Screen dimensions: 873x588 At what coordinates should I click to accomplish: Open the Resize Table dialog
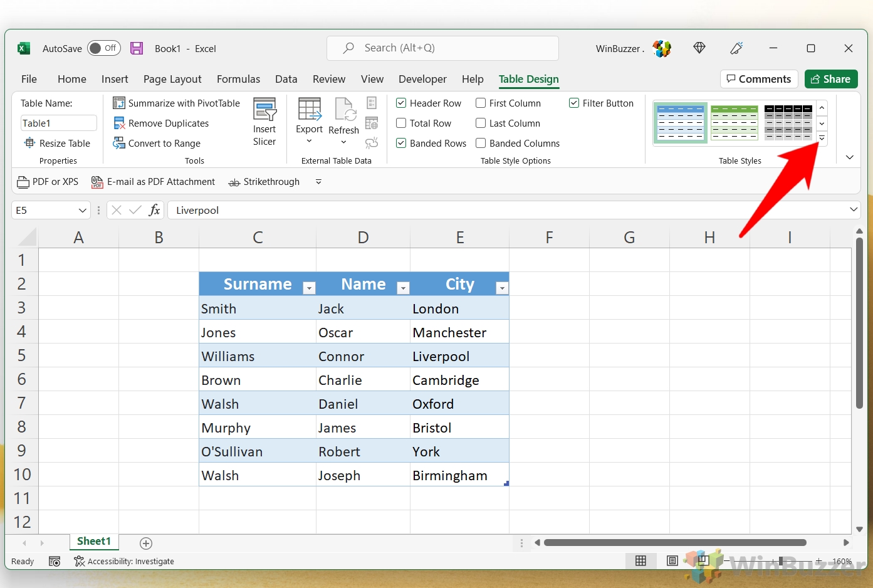tap(57, 144)
